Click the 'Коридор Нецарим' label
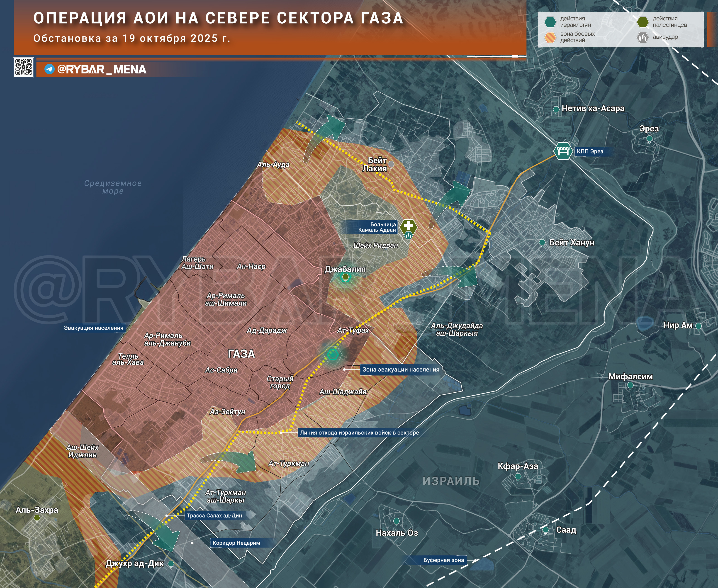The width and height of the screenshot is (718, 588). tap(236, 543)
